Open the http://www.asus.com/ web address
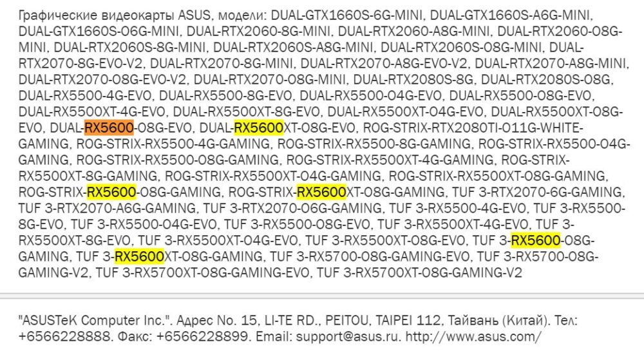The image size is (644, 351). tap(473, 337)
